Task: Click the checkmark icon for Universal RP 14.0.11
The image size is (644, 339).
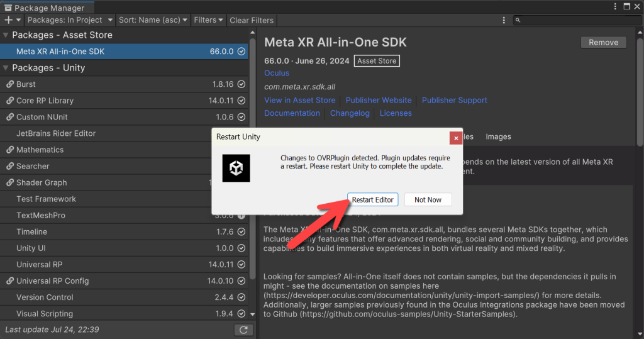Action: (241, 265)
